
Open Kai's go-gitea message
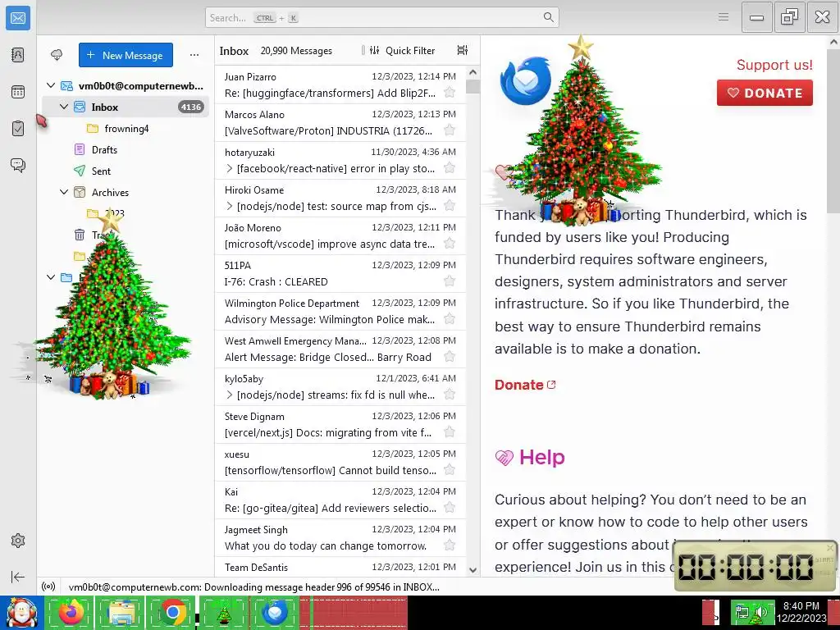(340, 500)
